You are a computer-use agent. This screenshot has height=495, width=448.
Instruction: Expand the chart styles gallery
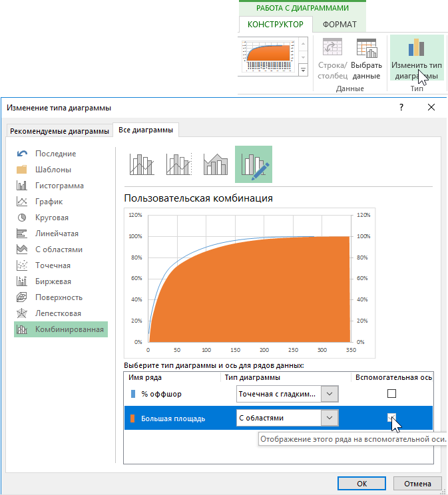[x=304, y=71]
